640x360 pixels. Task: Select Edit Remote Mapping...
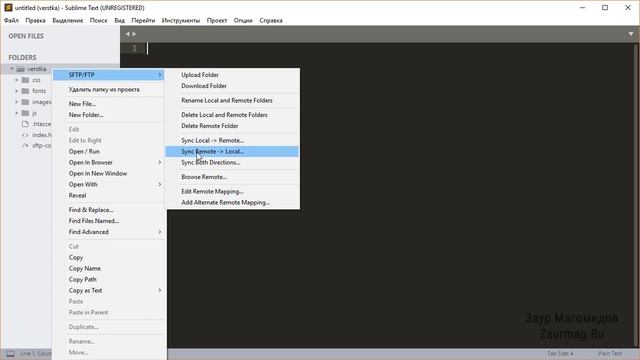[232, 191]
